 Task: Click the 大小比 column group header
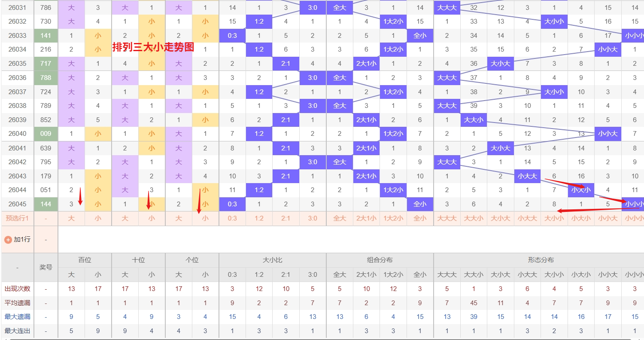coord(272,260)
